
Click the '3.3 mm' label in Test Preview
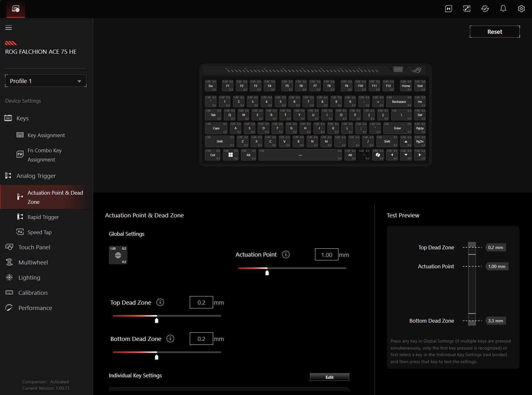495,321
